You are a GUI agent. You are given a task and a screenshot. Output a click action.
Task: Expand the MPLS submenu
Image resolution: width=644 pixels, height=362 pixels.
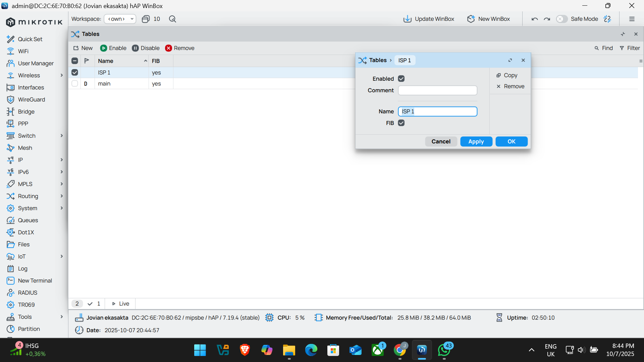[62, 184]
